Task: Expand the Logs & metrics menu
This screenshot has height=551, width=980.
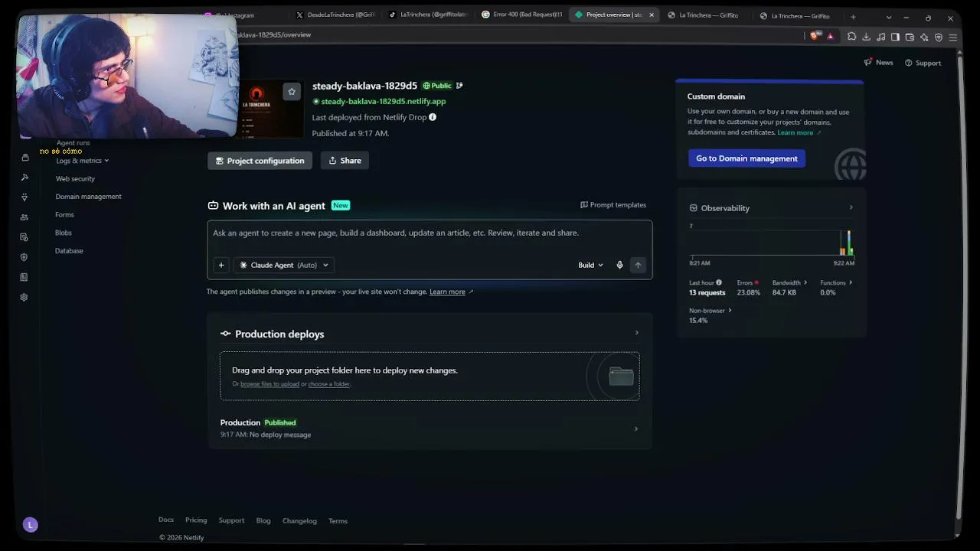Action: 83,161
